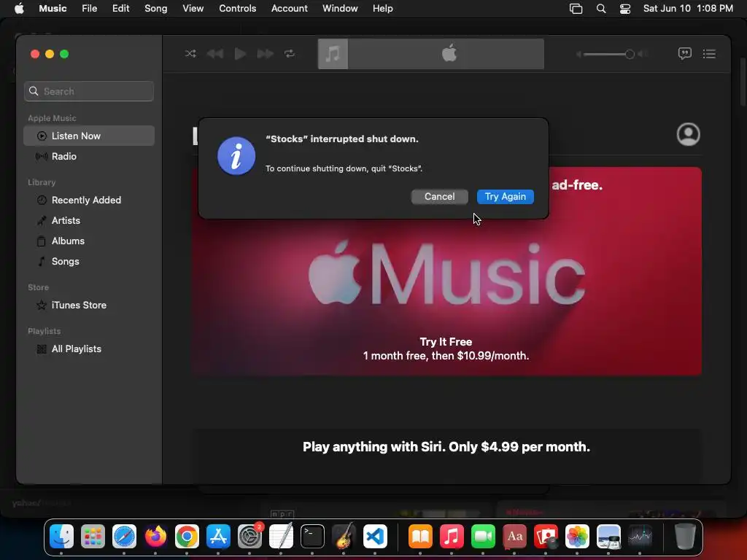Adjust the volume slider knob
The image size is (747, 560).
[x=630, y=54]
